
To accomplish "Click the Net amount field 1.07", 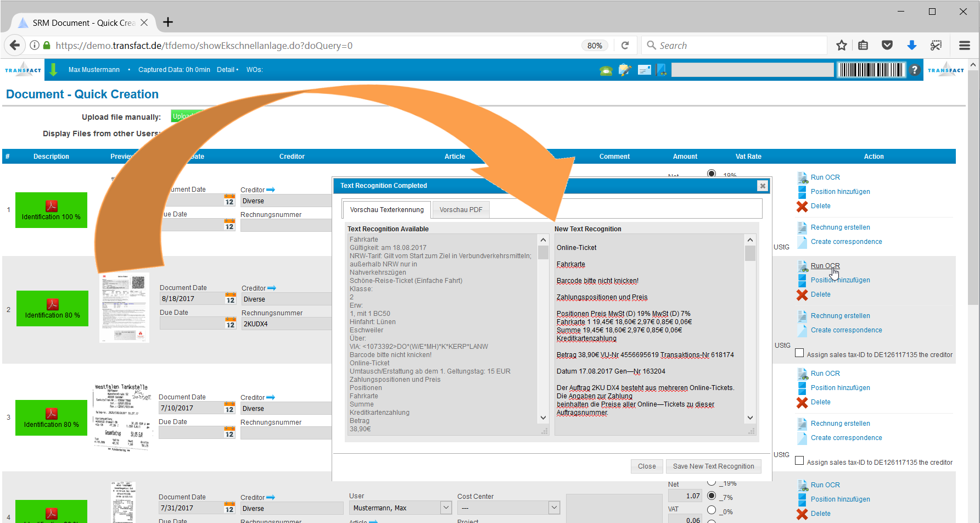I will [685, 496].
